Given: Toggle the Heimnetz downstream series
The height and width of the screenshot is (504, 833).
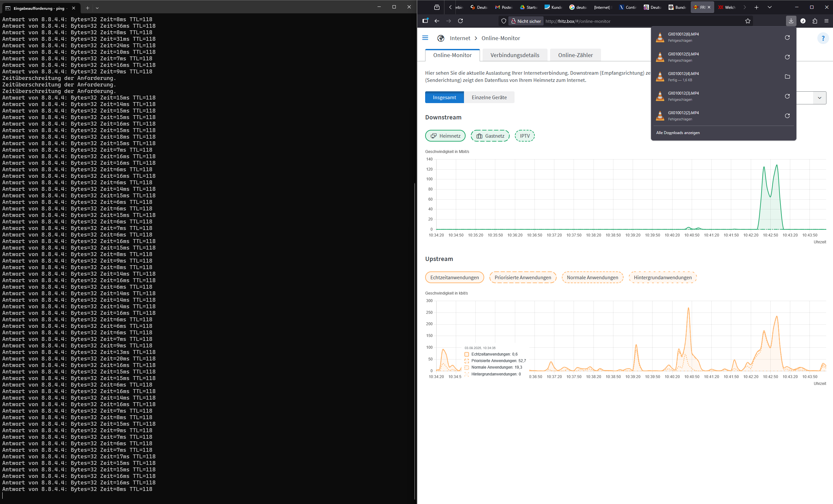Looking at the screenshot, I should pyautogui.click(x=445, y=136).
